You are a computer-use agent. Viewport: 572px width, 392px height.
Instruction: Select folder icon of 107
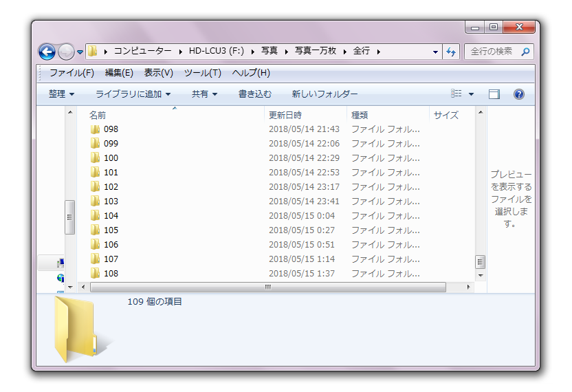pos(95,259)
